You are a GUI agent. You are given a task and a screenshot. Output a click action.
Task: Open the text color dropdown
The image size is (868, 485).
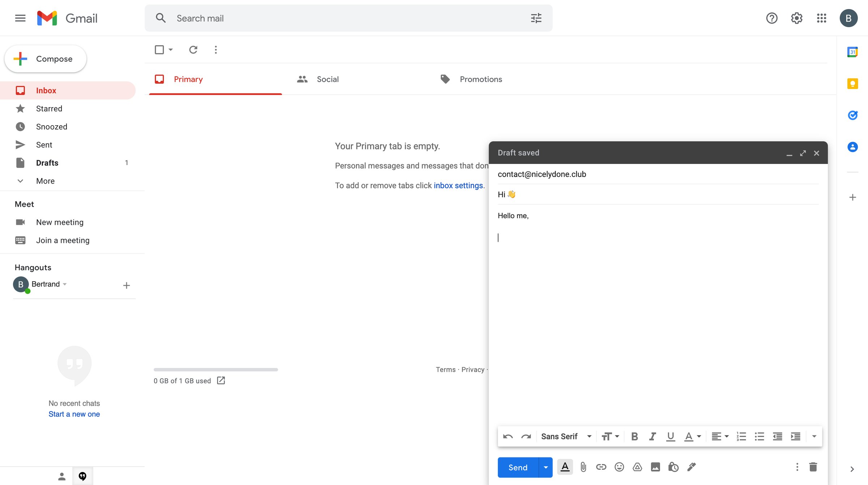click(693, 436)
